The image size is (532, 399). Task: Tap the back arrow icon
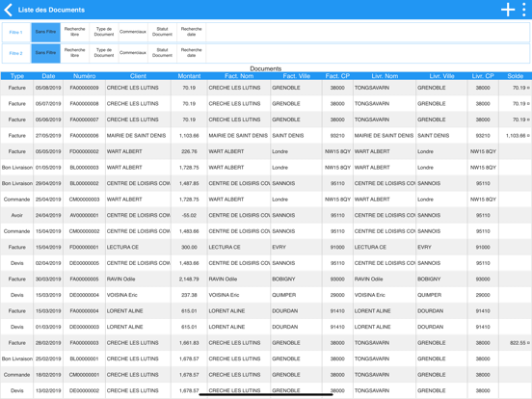pos(9,10)
